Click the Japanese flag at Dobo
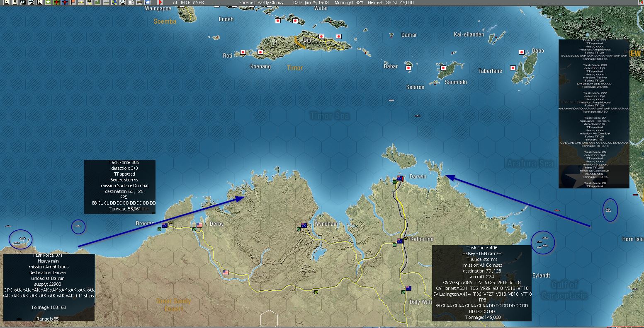Viewport: 644px width, 328px height. 522,52
